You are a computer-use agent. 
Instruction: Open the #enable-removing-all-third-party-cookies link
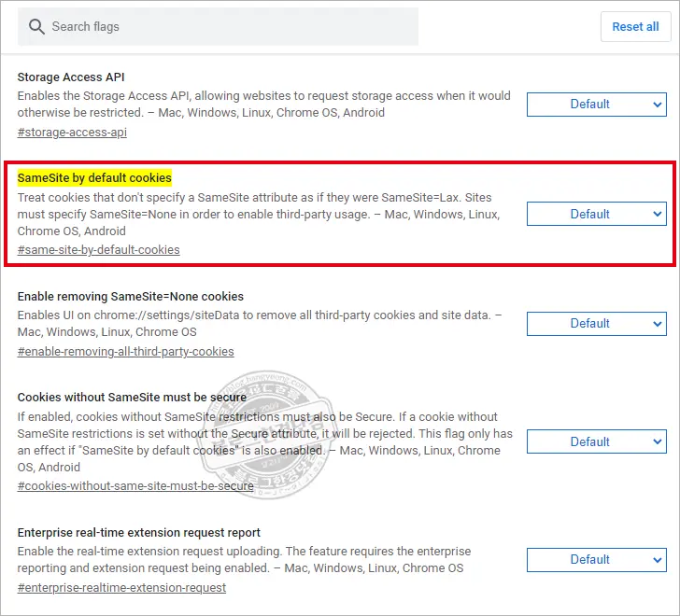tap(126, 352)
